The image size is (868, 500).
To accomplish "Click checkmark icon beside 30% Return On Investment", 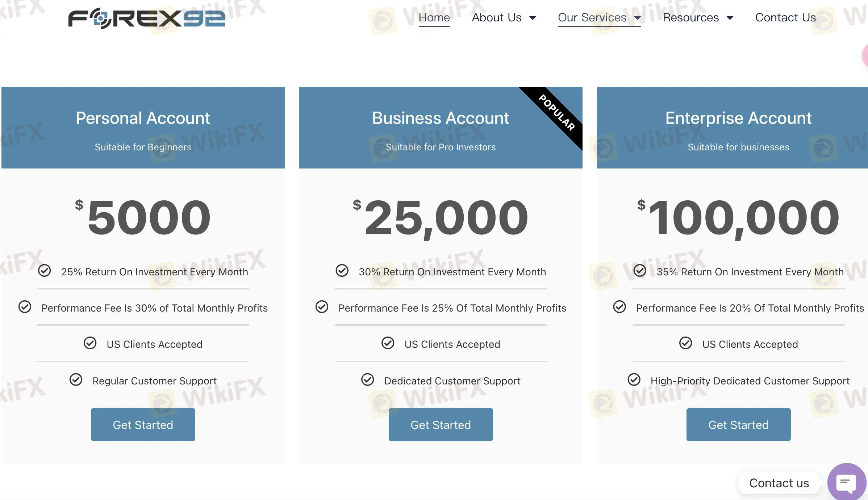I will click(342, 271).
